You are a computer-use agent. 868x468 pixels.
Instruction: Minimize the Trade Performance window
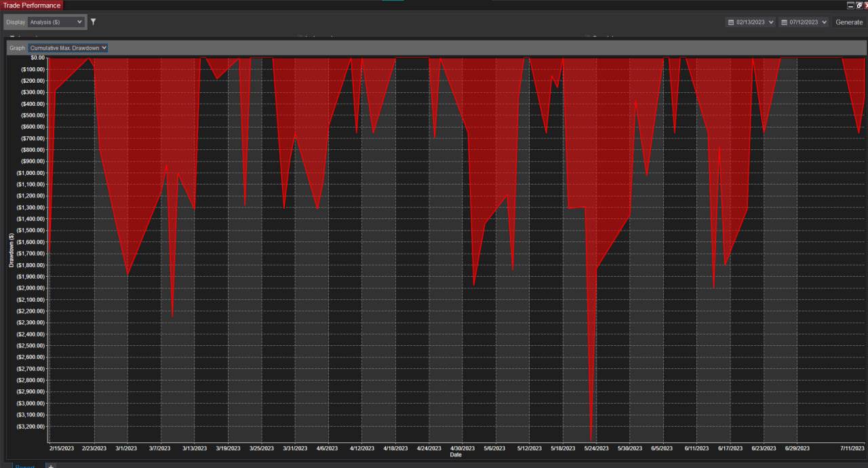point(850,5)
